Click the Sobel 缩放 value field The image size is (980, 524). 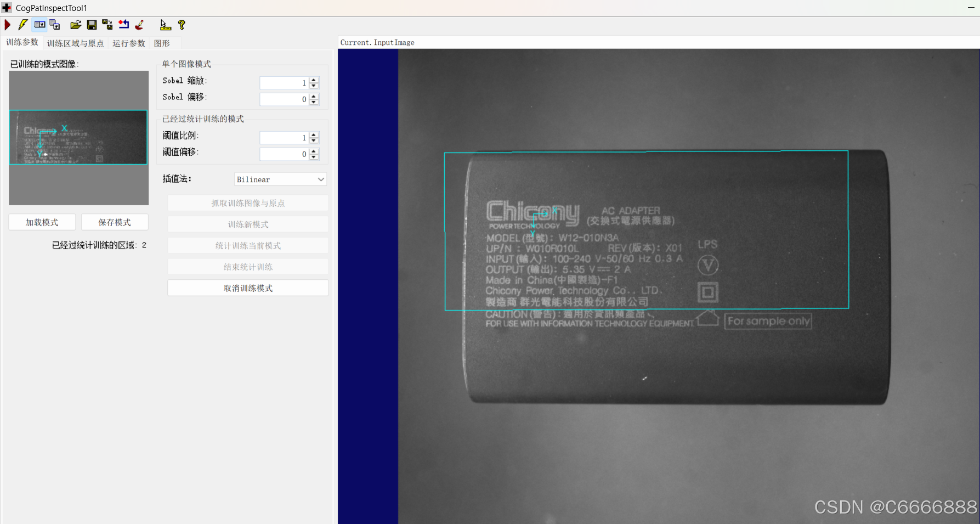pos(284,83)
